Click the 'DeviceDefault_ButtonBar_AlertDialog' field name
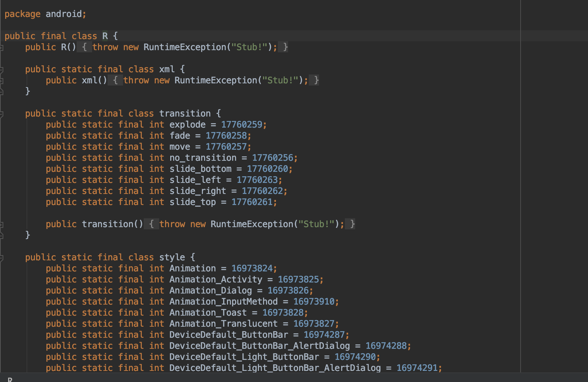588x382 pixels. [x=260, y=346]
